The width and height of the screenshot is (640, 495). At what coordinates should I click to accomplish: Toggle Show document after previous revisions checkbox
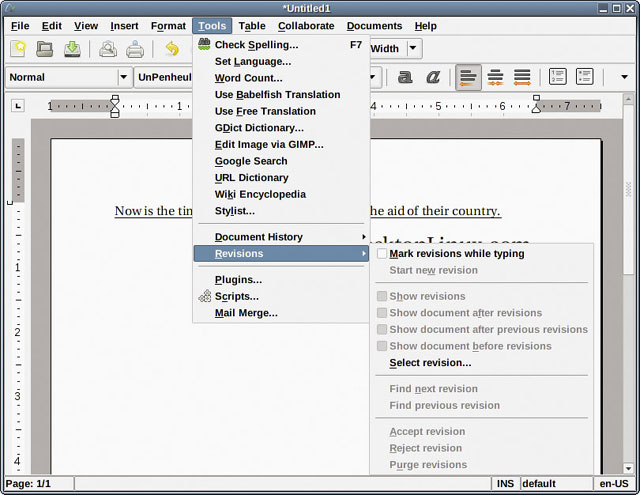(x=382, y=329)
